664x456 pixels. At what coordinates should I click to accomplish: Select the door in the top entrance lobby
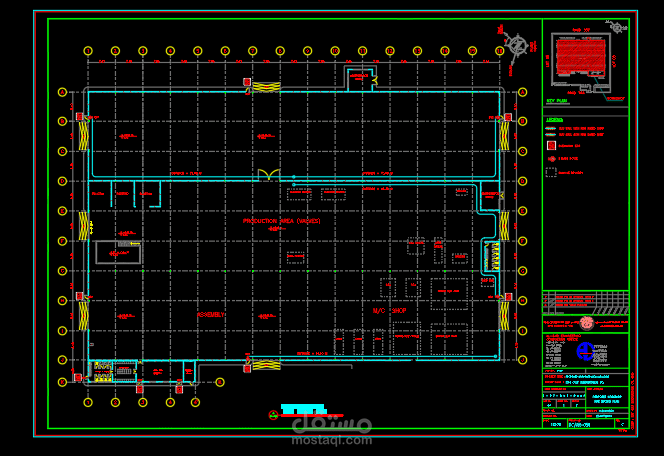(374, 80)
